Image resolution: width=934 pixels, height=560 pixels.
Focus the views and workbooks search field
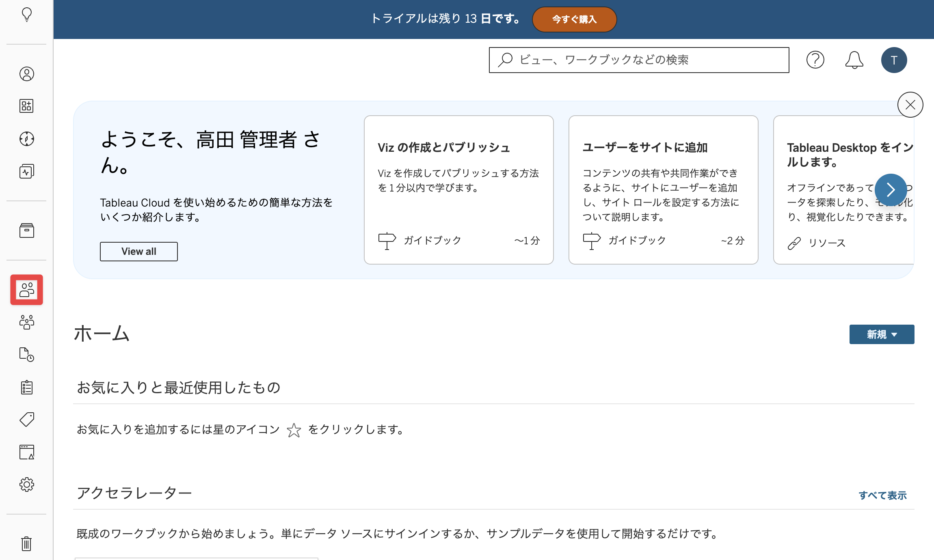639,60
